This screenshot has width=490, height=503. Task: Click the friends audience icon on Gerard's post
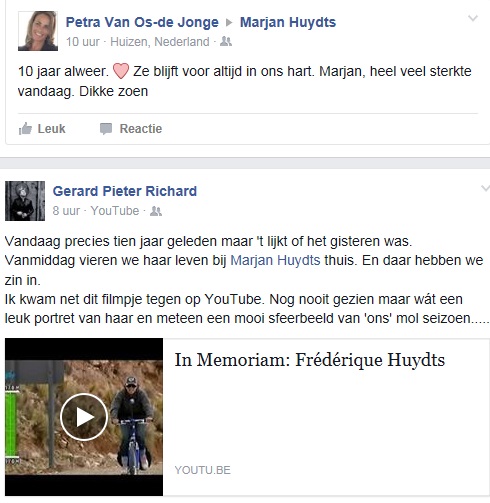pyautogui.click(x=156, y=211)
